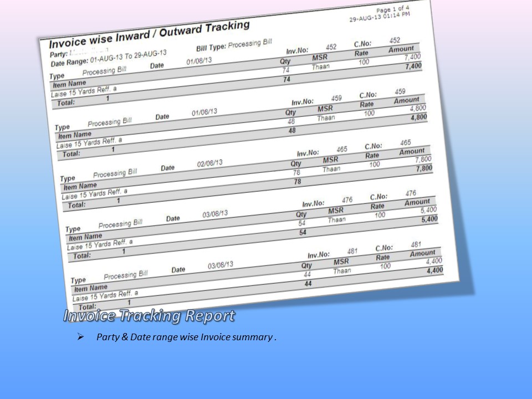Click invoice number 481 value
The height and width of the screenshot is (399, 532).
pyautogui.click(x=352, y=252)
